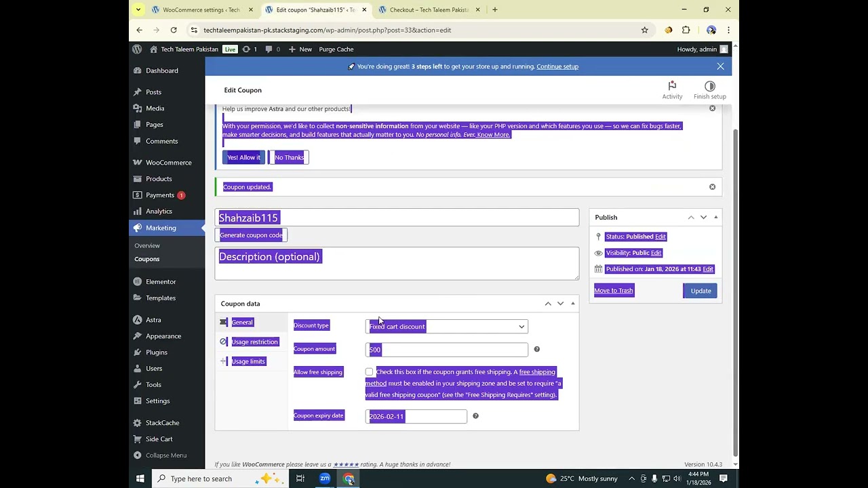Viewport: 868px width, 488px height.
Task: Switch to the General coupon tab
Action: [x=242, y=323]
